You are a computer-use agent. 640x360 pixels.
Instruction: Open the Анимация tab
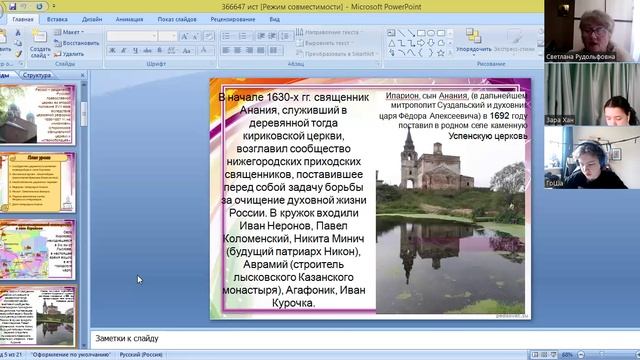tap(129, 19)
